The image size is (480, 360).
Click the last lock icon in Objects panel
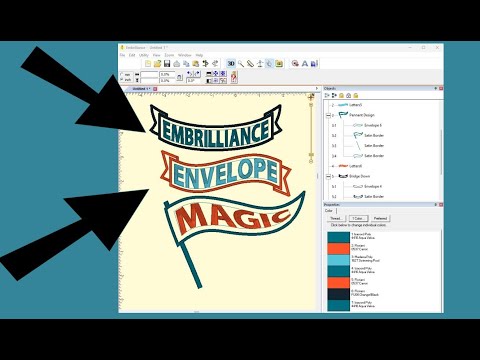pos(356,96)
